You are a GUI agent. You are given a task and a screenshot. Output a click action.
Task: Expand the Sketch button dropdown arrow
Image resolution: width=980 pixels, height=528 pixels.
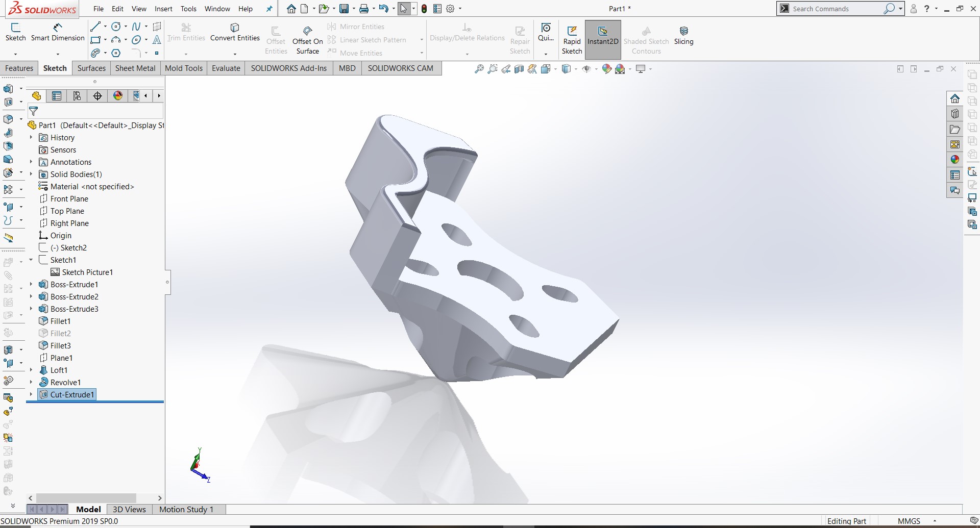coord(15,54)
